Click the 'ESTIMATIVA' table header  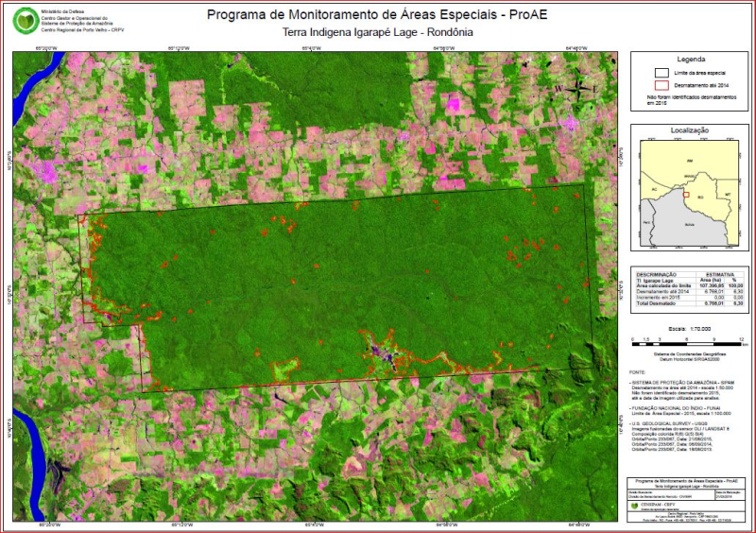click(720, 274)
